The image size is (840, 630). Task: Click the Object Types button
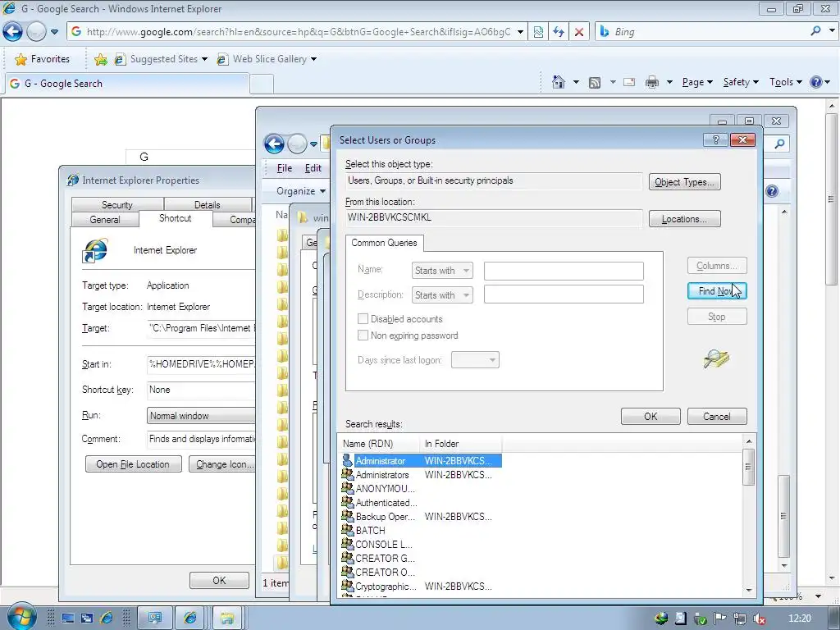click(x=684, y=181)
